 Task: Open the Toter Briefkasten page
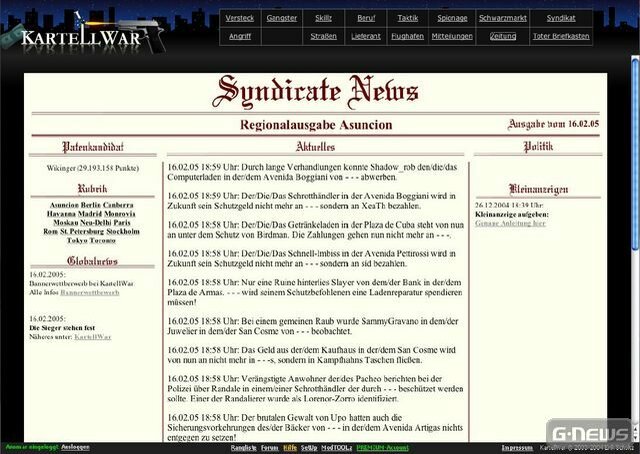[561, 36]
